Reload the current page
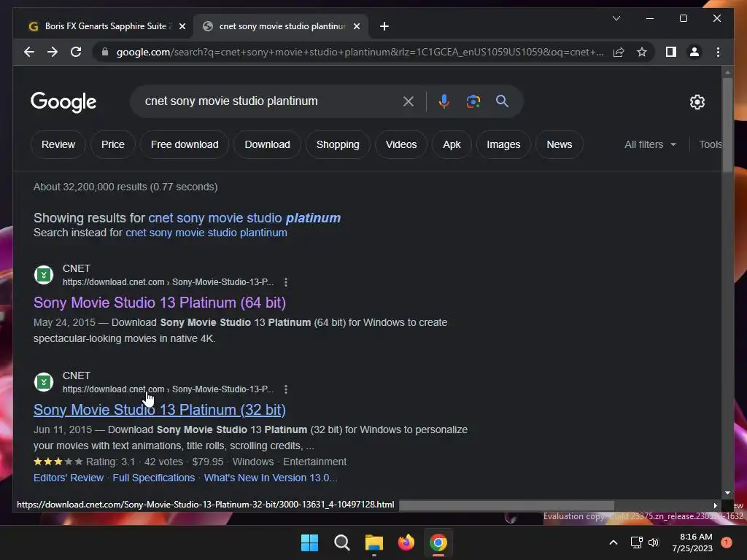Screen dimensions: 747x560 click(76, 52)
